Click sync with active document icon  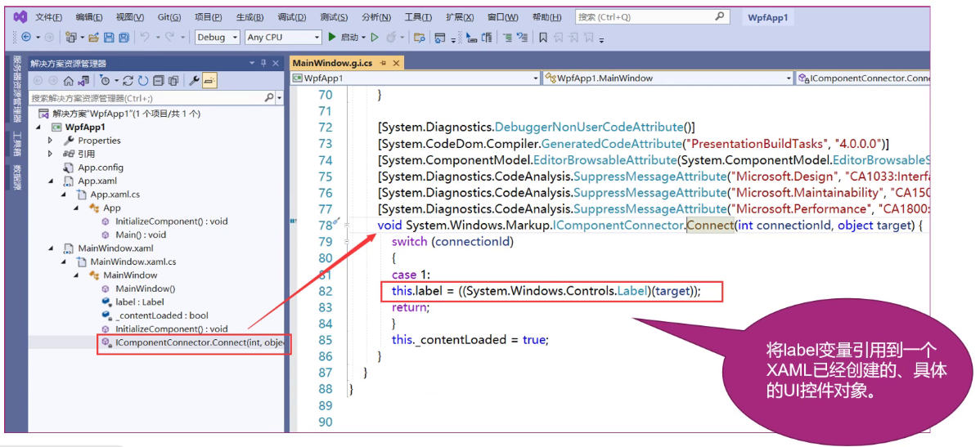[128, 81]
